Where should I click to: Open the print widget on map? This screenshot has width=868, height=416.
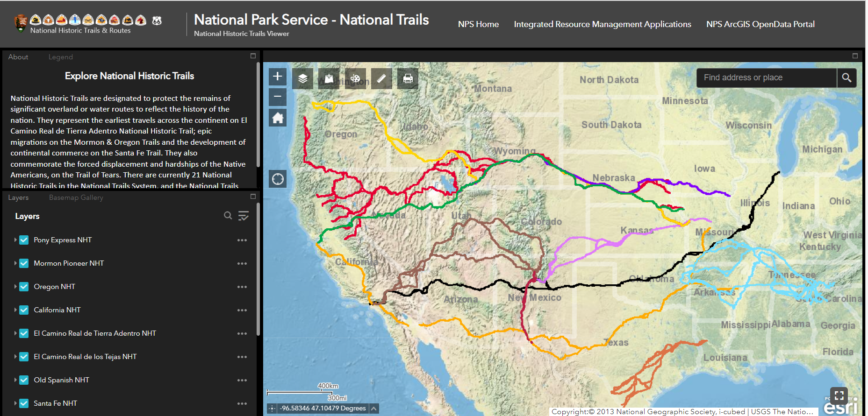point(408,78)
